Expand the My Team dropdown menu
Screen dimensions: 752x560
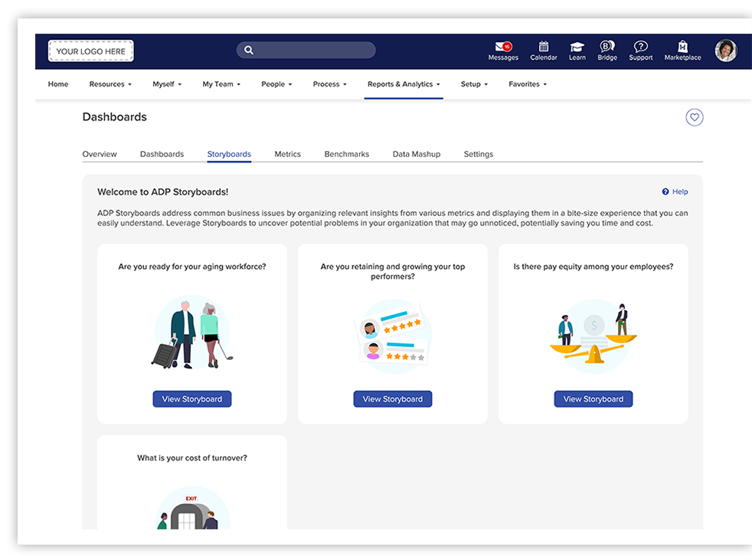pyautogui.click(x=221, y=84)
